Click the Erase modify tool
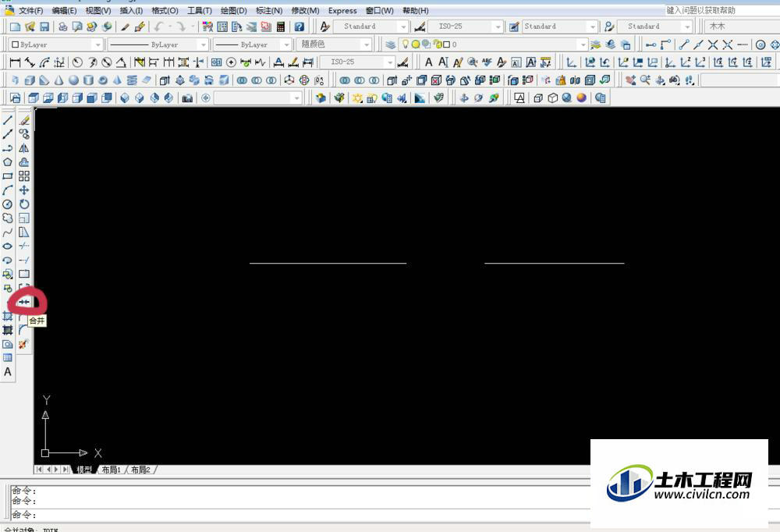780x532 pixels. (24, 120)
